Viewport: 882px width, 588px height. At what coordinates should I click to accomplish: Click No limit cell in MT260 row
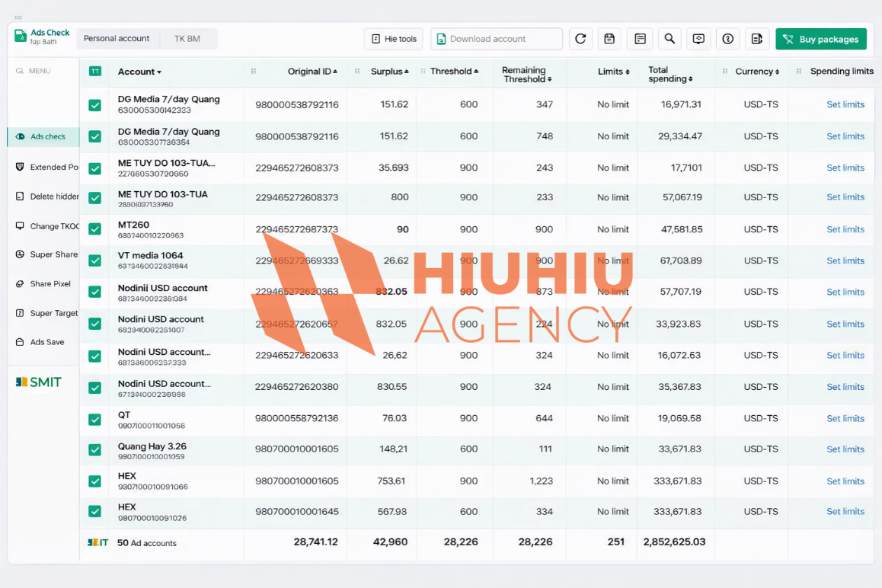(x=613, y=229)
